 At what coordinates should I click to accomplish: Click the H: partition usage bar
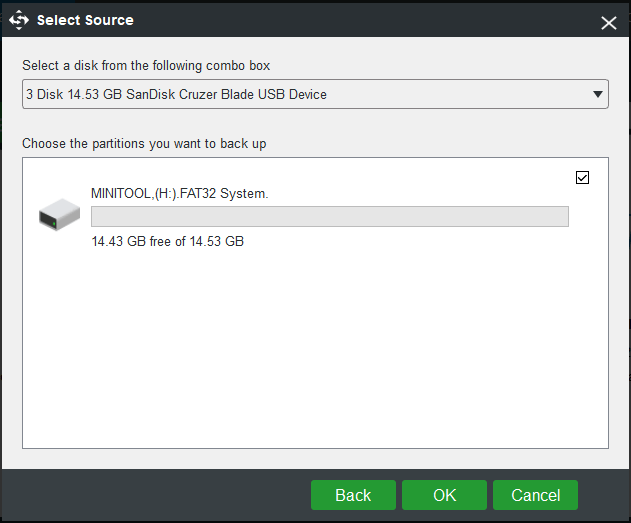[x=330, y=216]
